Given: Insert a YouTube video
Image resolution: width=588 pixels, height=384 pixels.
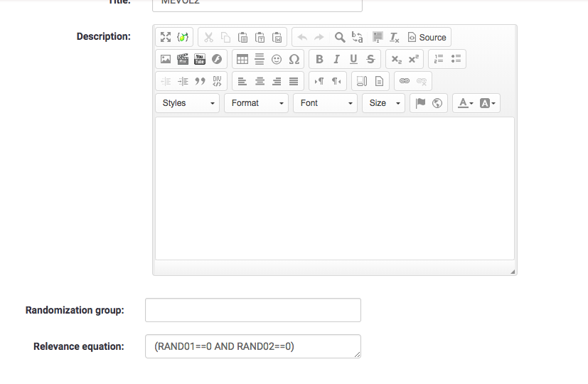Looking at the screenshot, I should point(200,59).
